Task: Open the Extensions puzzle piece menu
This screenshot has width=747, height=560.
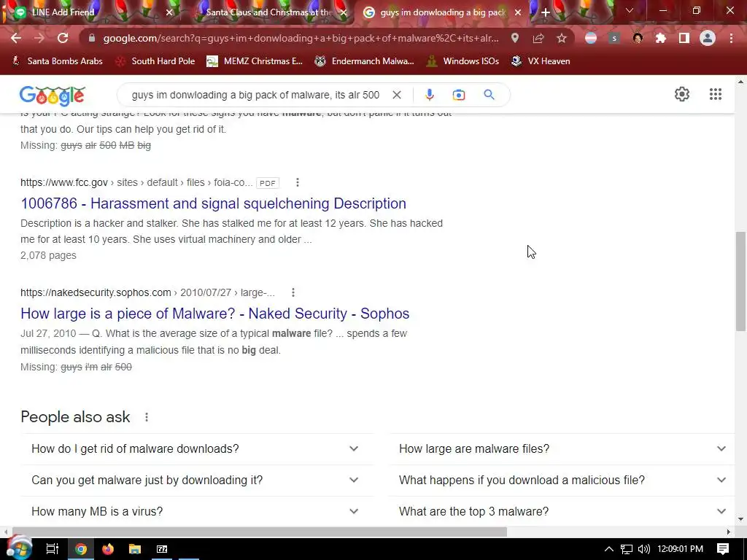Action: pos(661,38)
